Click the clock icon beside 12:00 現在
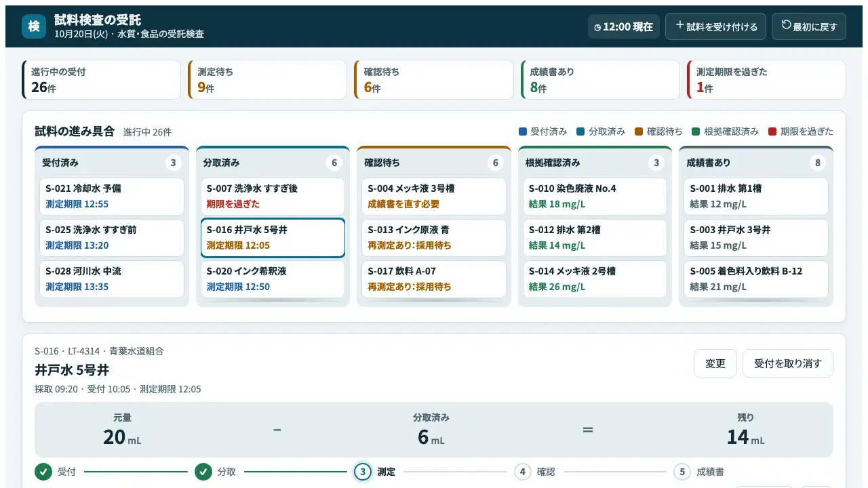 [597, 28]
